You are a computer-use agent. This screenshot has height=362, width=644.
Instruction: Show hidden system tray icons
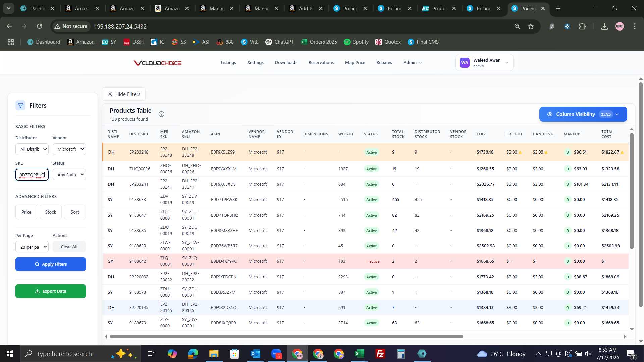point(538,354)
